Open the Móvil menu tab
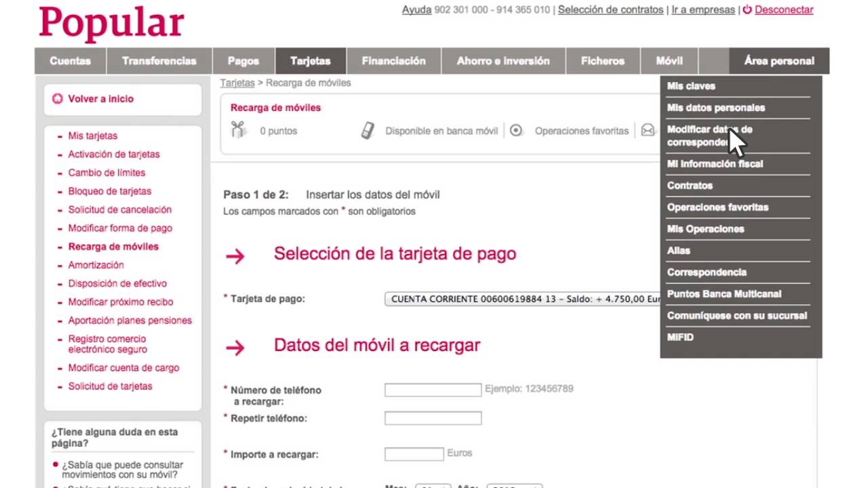This screenshot has height=488, width=868. pos(669,61)
